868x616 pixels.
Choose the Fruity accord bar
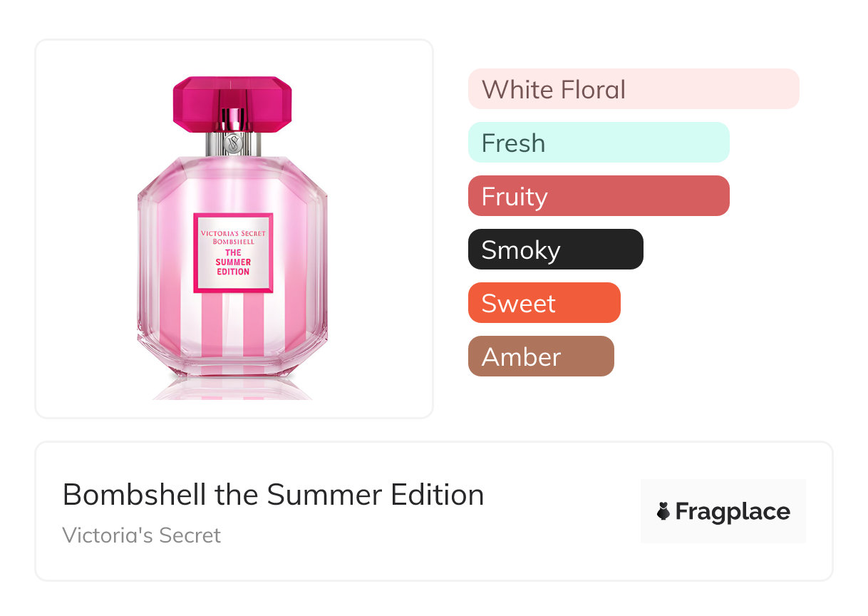coord(598,196)
